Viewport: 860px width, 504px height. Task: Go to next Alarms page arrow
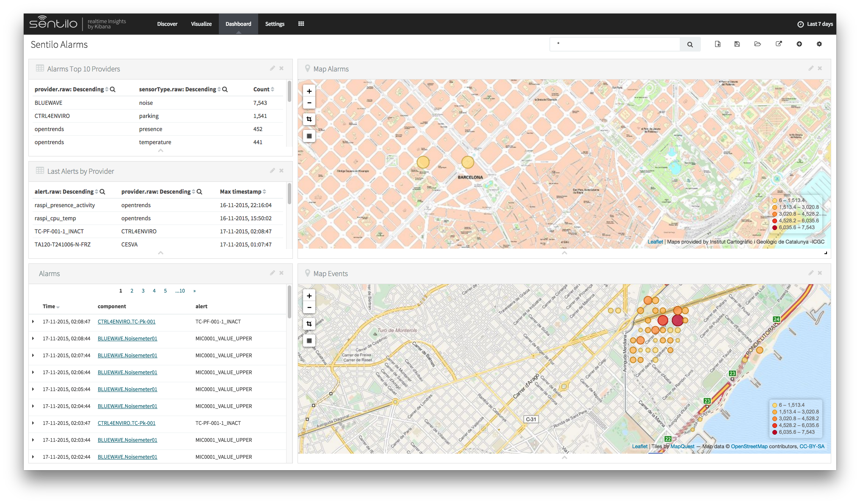pyautogui.click(x=195, y=291)
